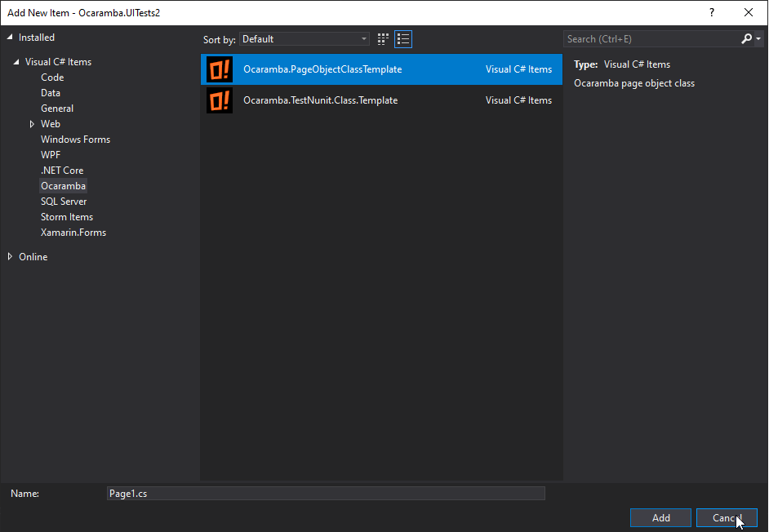Open the dialog Help question mark
Viewport: 769px width, 532px height.
click(712, 13)
